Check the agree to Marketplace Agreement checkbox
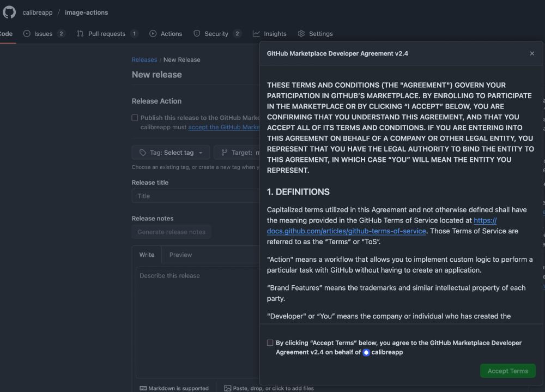This screenshot has height=392, width=545. click(270, 343)
